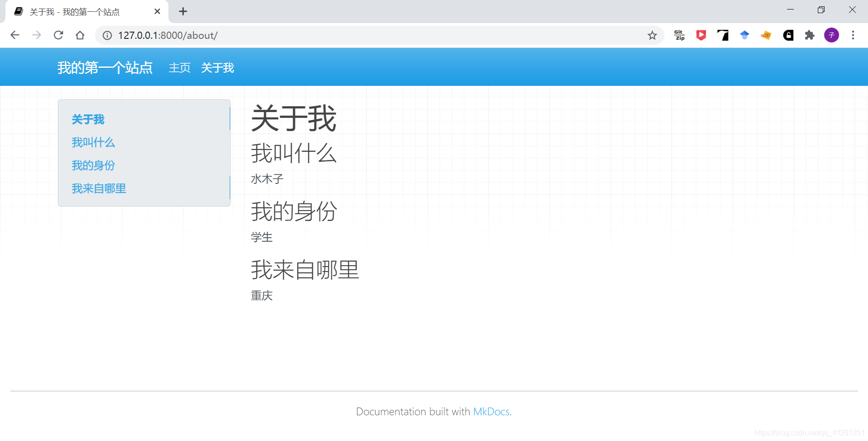Click the 我叫什么 content heading

pyautogui.click(x=294, y=153)
